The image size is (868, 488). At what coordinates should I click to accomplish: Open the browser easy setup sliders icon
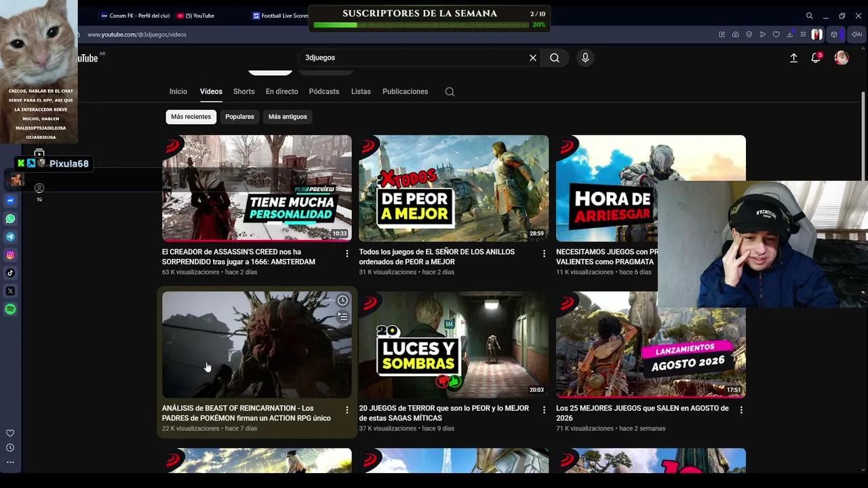point(803,35)
